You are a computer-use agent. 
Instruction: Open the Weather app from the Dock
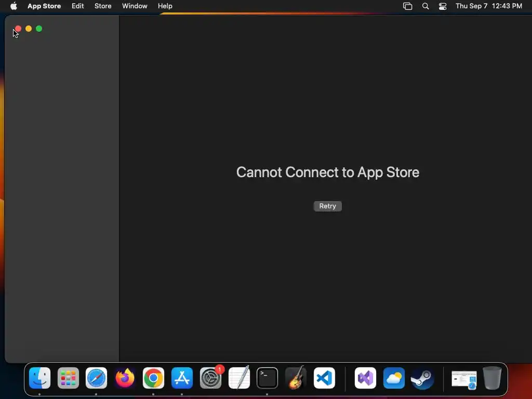click(x=394, y=378)
